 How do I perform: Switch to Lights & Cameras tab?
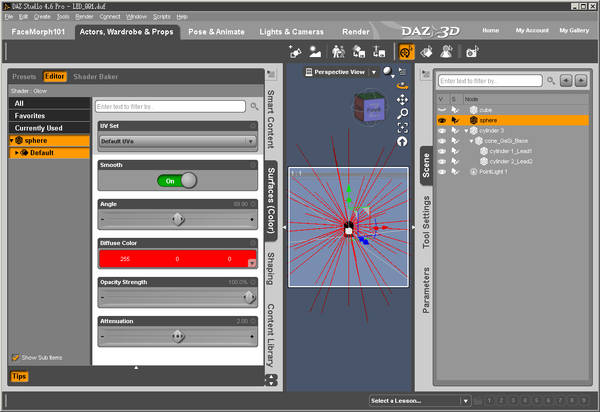(292, 32)
